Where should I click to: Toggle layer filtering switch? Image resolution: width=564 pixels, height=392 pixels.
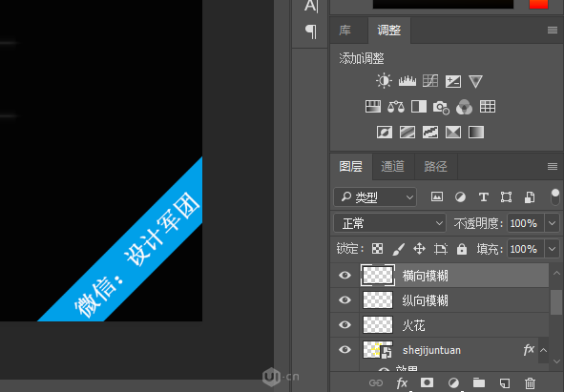coord(555,197)
